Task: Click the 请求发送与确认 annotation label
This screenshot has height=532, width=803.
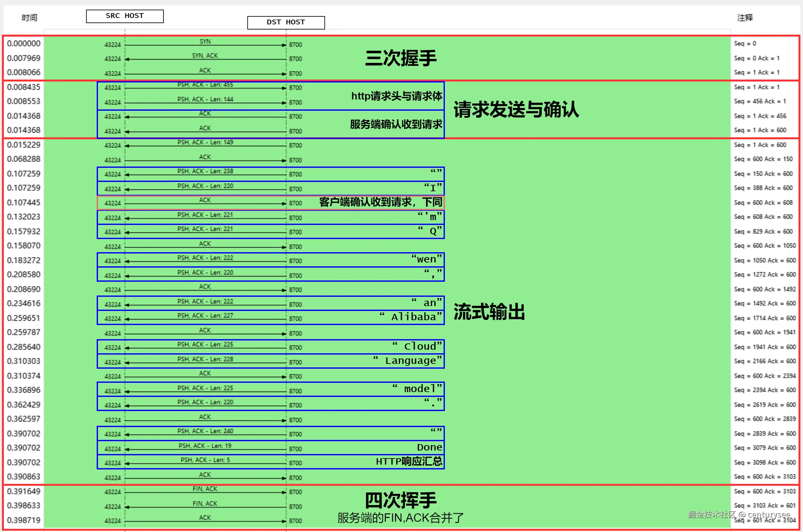Action: 516,110
